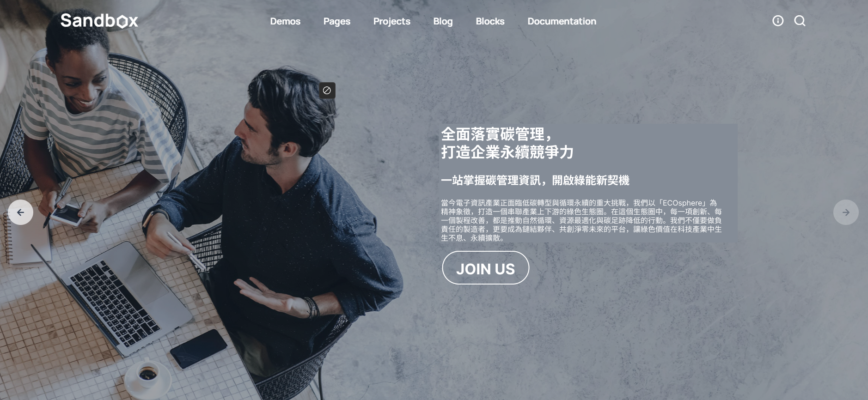Click the ECOsphere description paragraph

coord(581,220)
